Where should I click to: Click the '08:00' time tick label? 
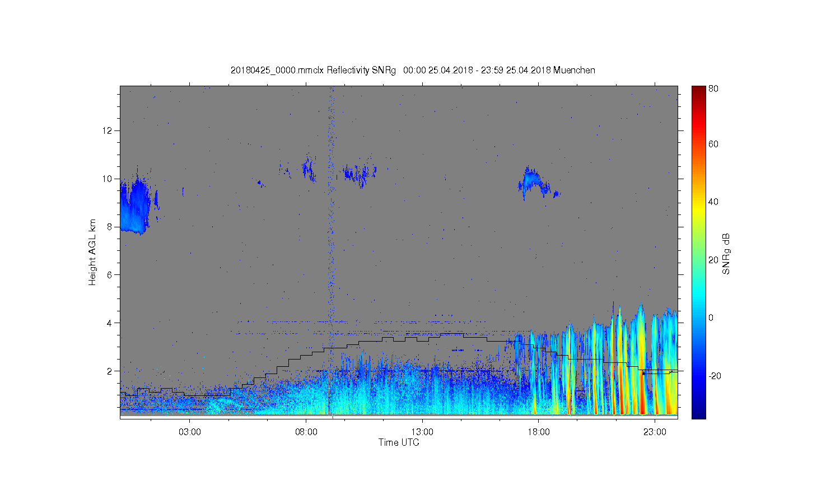tap(306, 432)
